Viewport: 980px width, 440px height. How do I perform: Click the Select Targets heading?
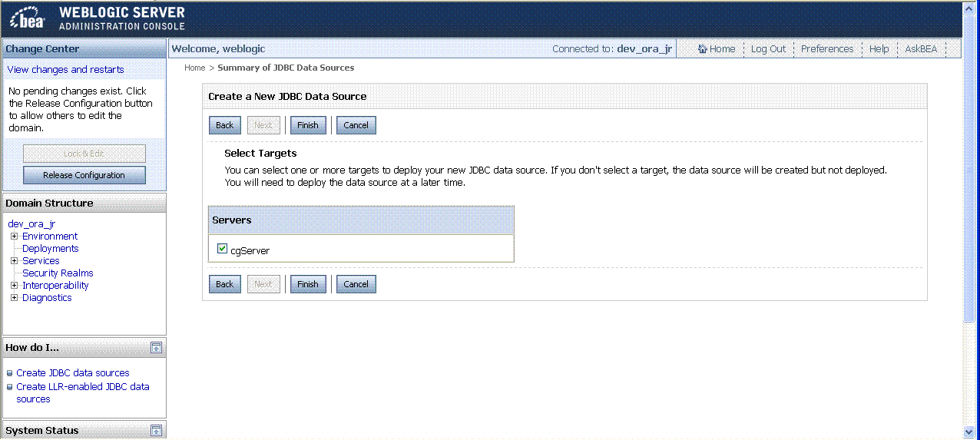point(260,154)
